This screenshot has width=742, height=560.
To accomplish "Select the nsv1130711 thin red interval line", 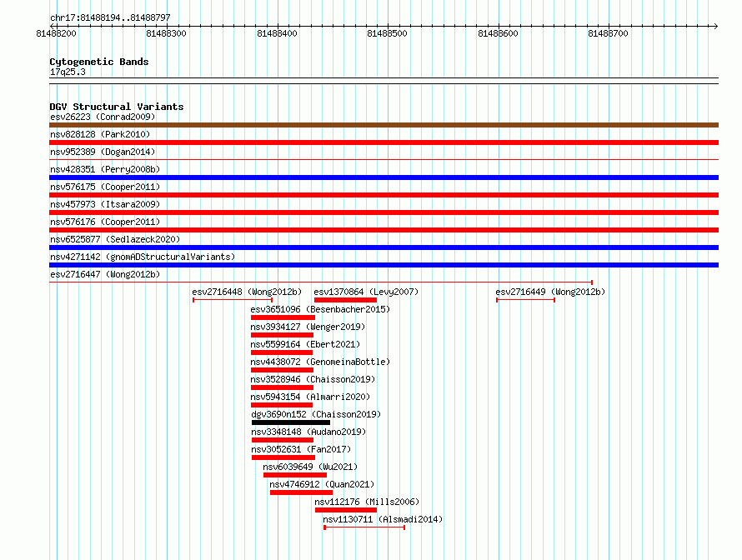I will (364, 527).
